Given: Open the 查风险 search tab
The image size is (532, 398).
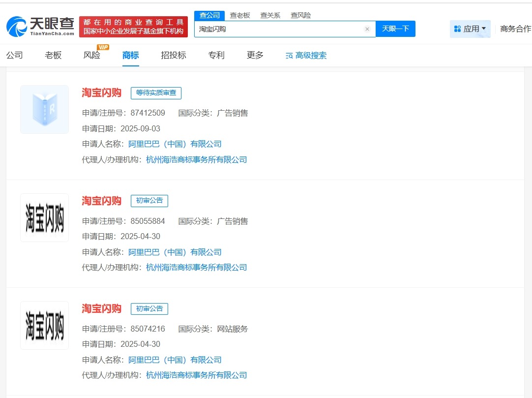Looking at the screenshot, I should (300, 15).
